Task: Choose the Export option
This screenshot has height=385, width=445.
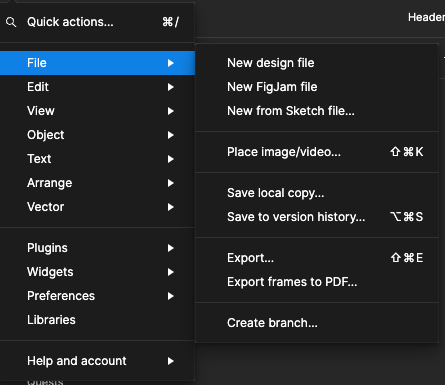Action: pyautogui.click(x=317, y=258)
